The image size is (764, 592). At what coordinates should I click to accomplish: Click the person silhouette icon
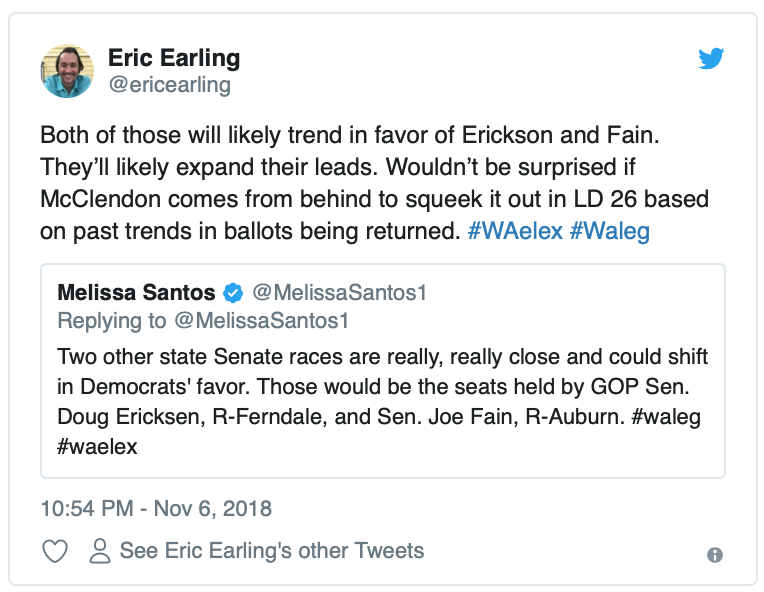point(100,551)
